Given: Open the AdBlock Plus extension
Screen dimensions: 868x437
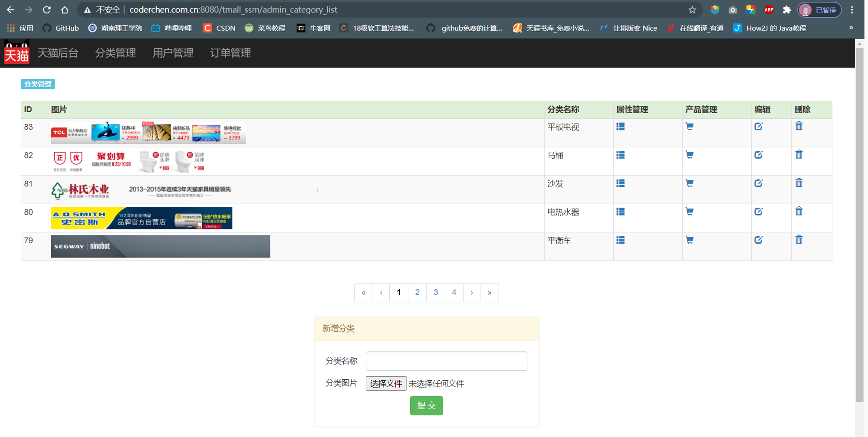Looking at the screenshot, I should [769, 10].
